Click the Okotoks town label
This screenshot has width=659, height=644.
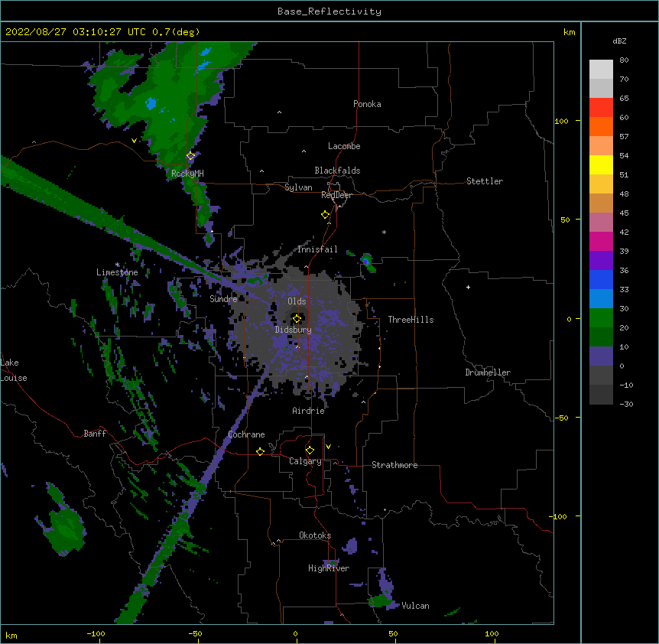coord(315,535)
